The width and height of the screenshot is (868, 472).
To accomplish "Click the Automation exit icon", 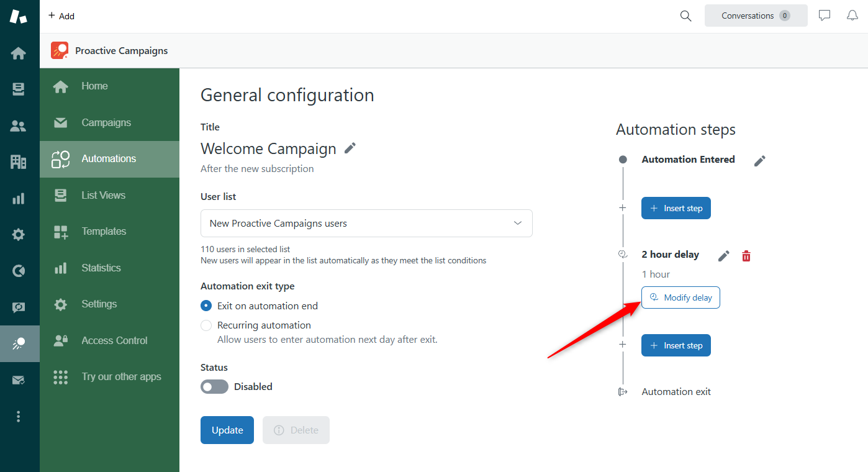I will [623, 392].
